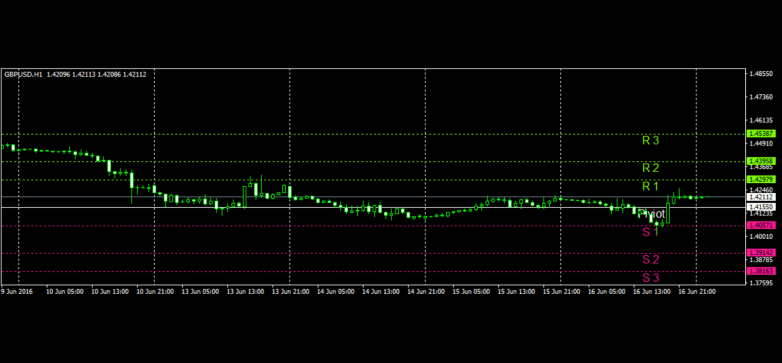Click the white pivot price tag 1.41550
782x363 pixels.
(x=761, y=206)
